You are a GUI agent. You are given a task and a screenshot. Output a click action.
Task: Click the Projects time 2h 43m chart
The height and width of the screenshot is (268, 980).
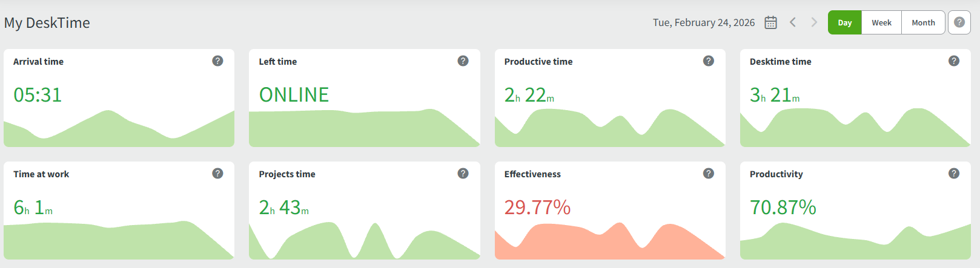click(364, 243)
